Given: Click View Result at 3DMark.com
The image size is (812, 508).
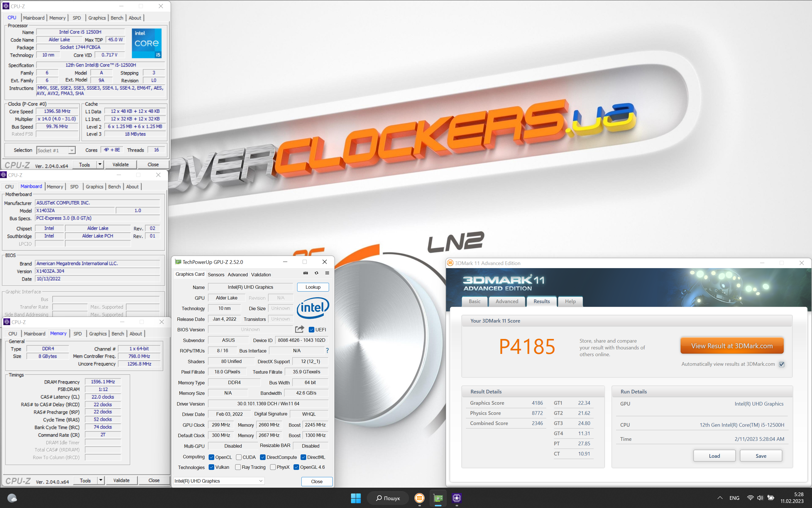Looking at the screenshot, I should pyautogui.click(x=732, y=346).
